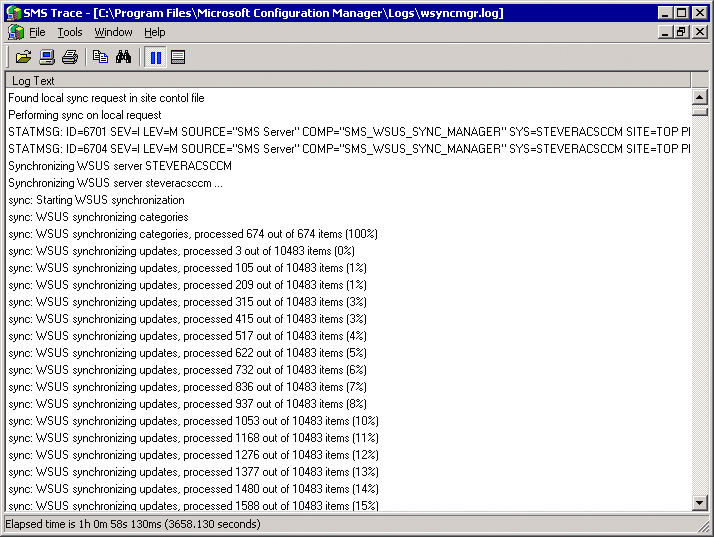Viewport: 714px width, 537px height.
Task: Minimize the inner document window
Action: coord(666,32)
